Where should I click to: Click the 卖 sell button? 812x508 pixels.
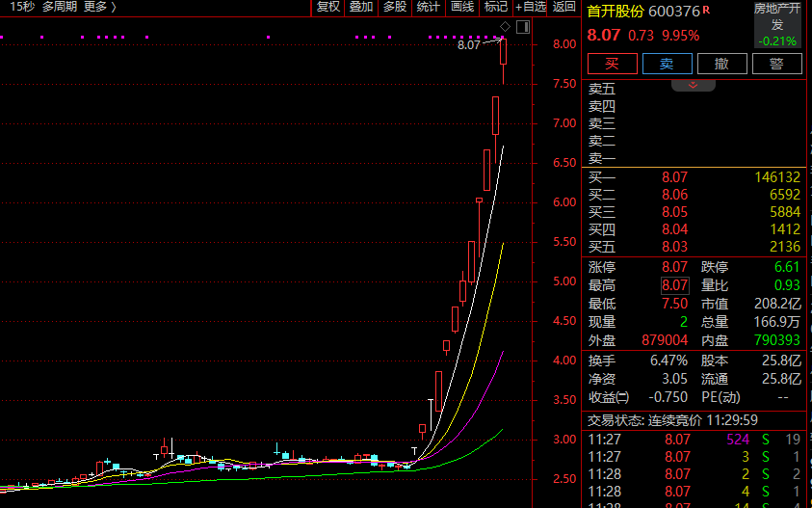click(x=667, y=64)
